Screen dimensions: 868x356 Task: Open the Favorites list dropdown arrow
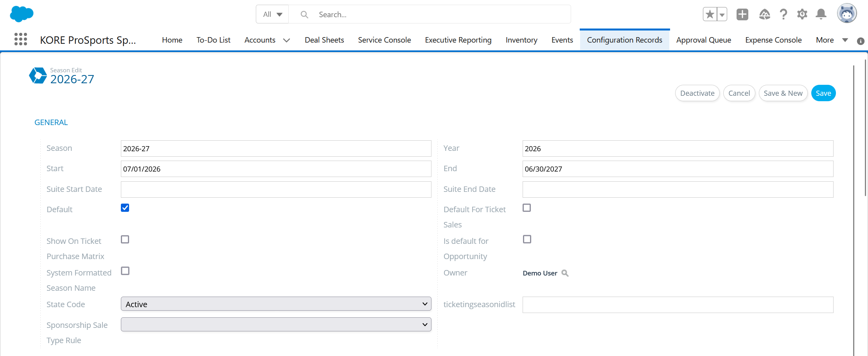tap(722, 14)
